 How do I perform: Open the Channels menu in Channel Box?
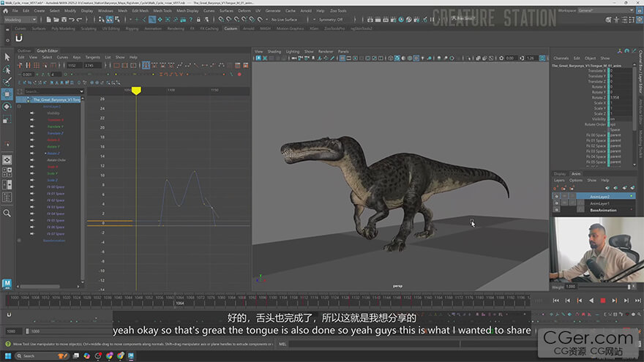coord(561,58)
